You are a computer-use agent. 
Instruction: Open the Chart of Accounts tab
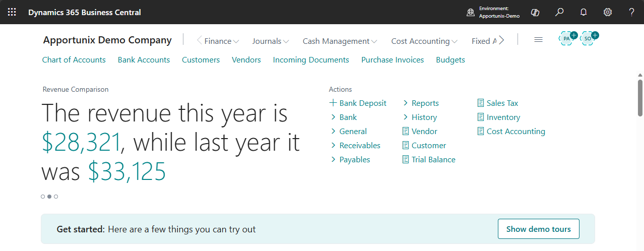(x=74, y=60)
